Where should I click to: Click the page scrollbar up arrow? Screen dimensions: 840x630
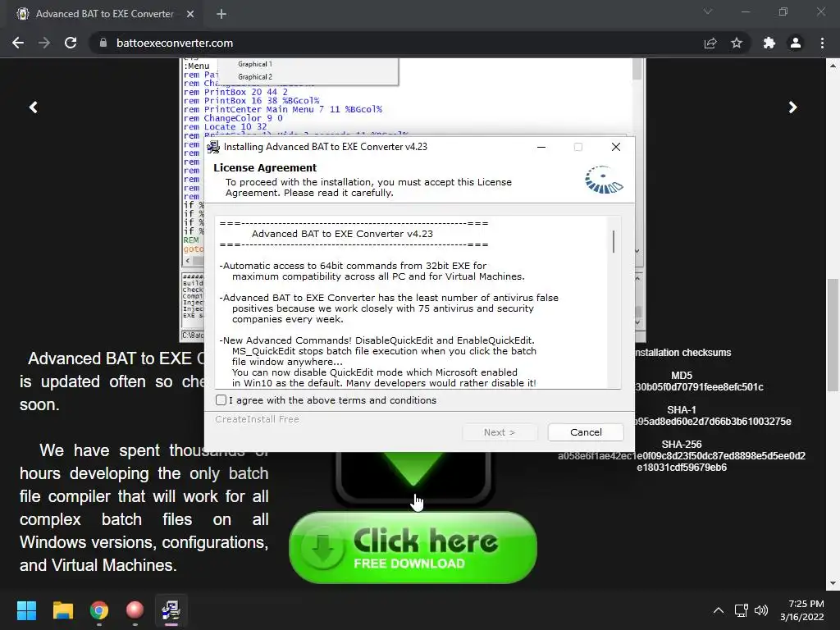pos(833,66)
